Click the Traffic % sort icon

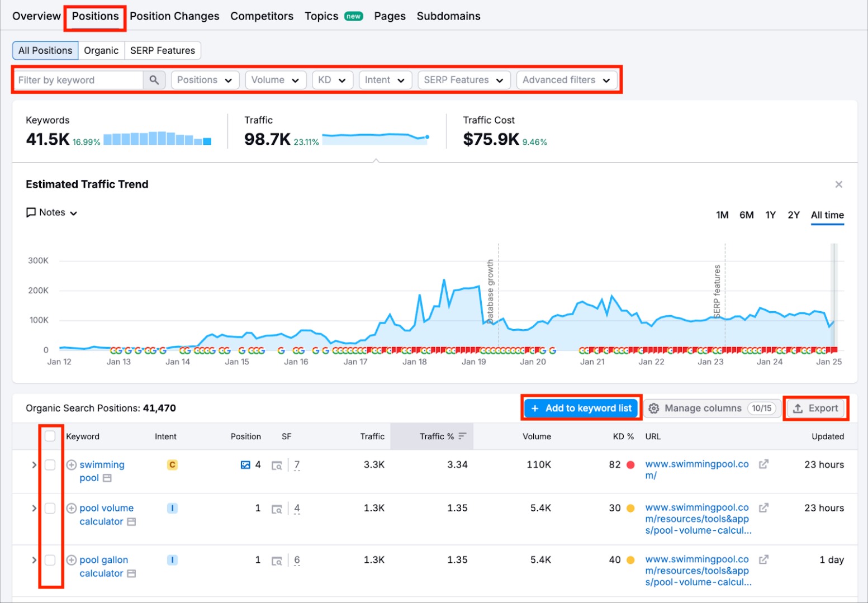462,436
